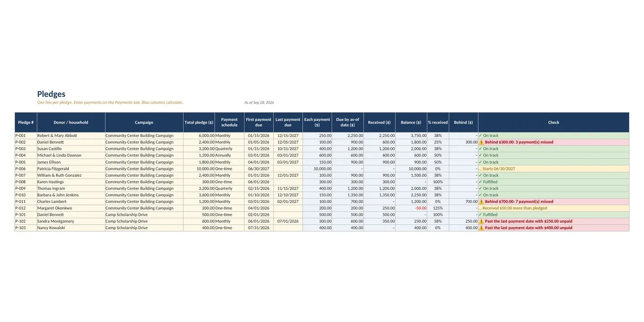Select the 'Donor / household' column header
This screenshot has height=322, width=644.
[x=71, y=123]
